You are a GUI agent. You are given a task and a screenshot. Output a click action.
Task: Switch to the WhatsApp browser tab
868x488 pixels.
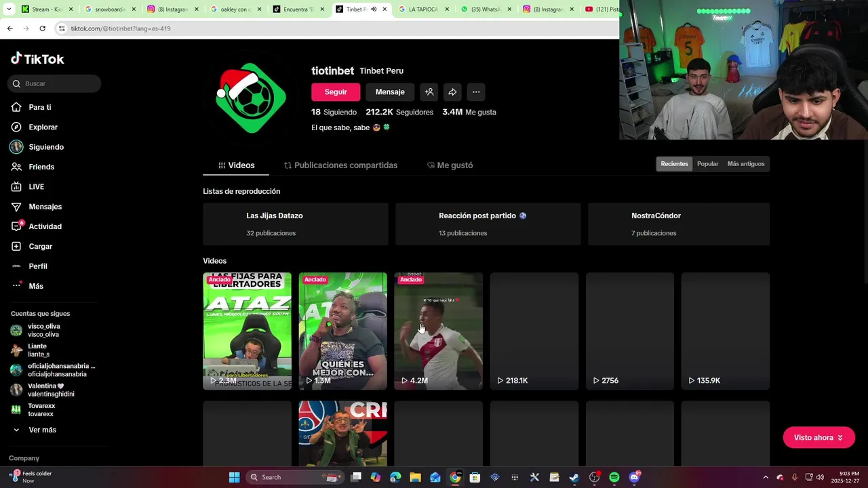(x=486, y=9)
